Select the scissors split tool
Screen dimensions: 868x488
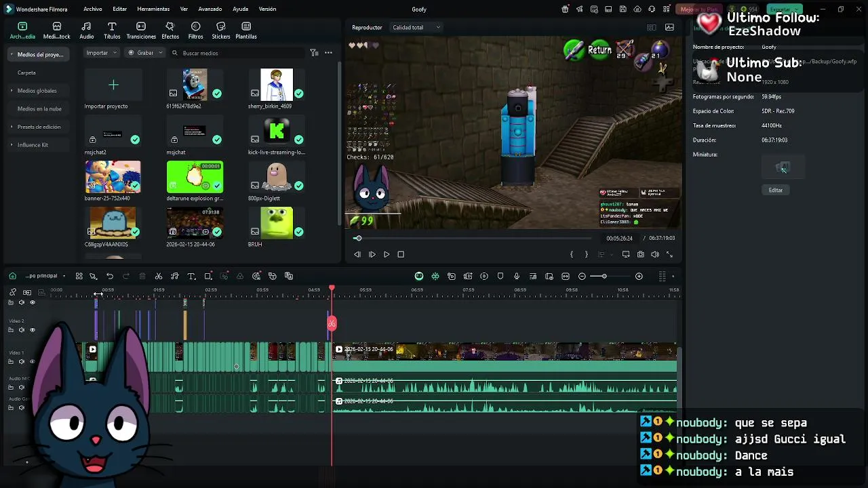click(159, 276)
